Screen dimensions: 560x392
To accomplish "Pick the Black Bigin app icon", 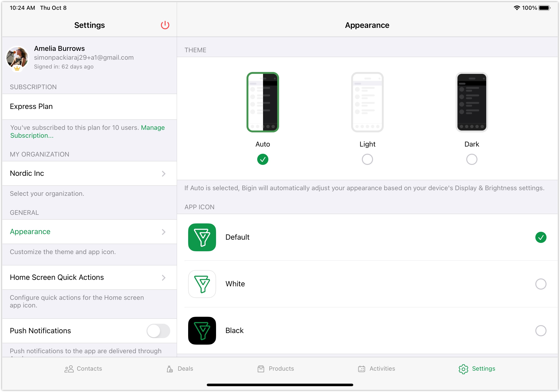I will click(x=202, y=330).
